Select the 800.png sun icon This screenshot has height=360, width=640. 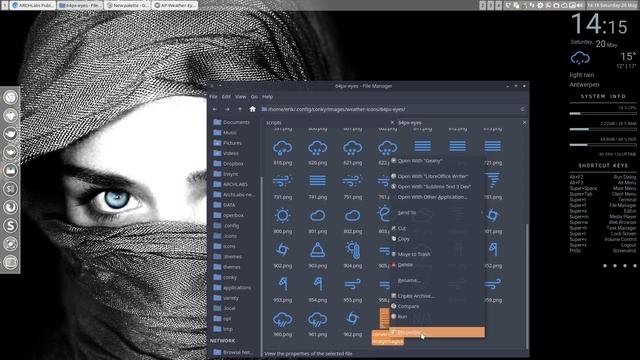coord(282,216)
